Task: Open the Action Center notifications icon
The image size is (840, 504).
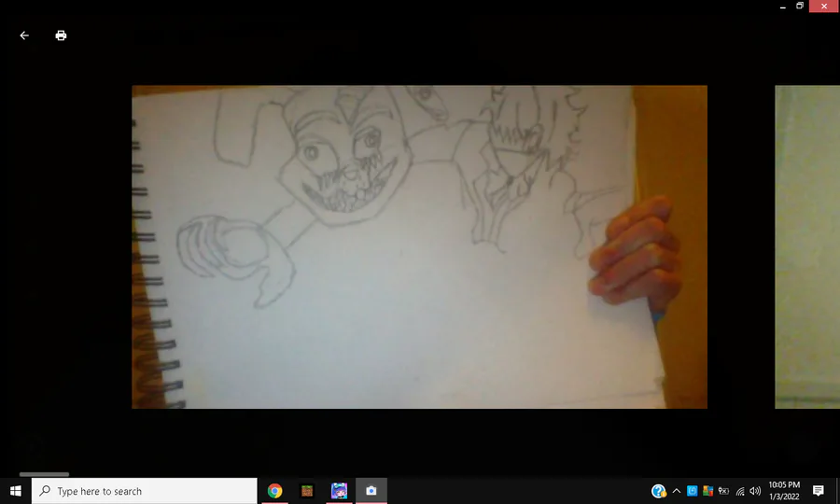Action: pos(818,491)
